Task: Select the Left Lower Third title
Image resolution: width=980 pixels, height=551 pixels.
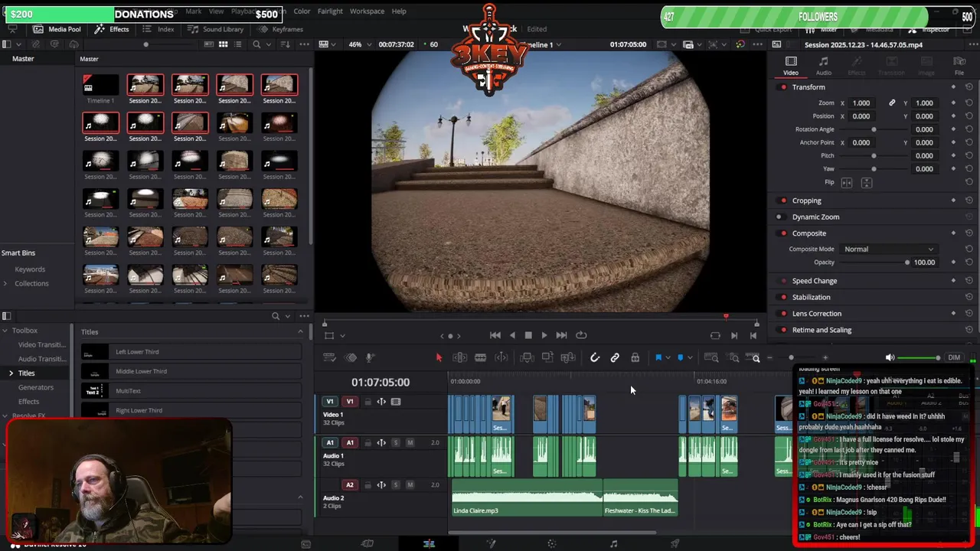Action: [x=191, y=352]
